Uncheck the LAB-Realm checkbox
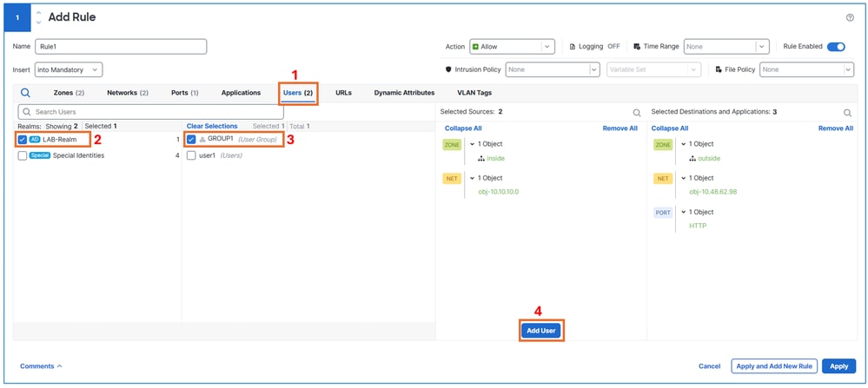Image resolution: width=868 pixels, height=388 pixels. (x=22, y=139)
